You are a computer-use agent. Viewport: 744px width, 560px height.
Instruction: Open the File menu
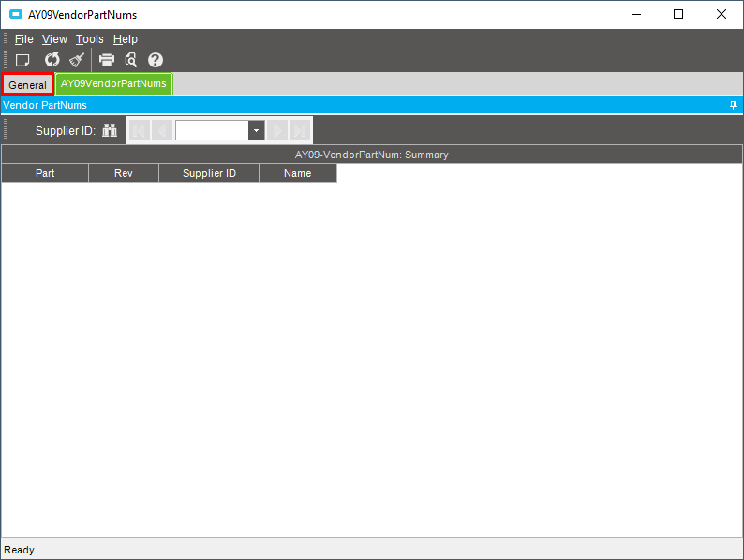pyautogui.click(x=23, y=39)
